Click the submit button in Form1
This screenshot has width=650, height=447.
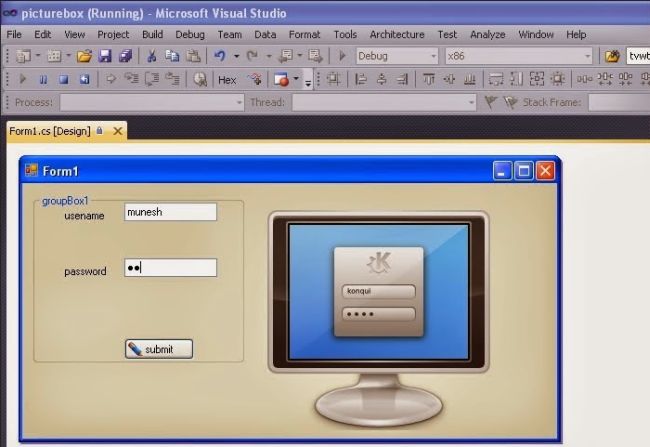[x=159, y=349]
